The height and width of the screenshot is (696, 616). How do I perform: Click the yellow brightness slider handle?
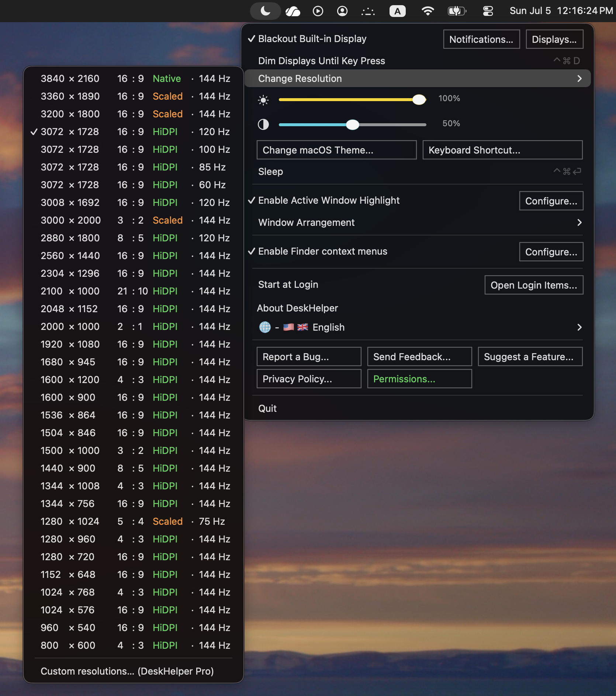coord(419,100)
